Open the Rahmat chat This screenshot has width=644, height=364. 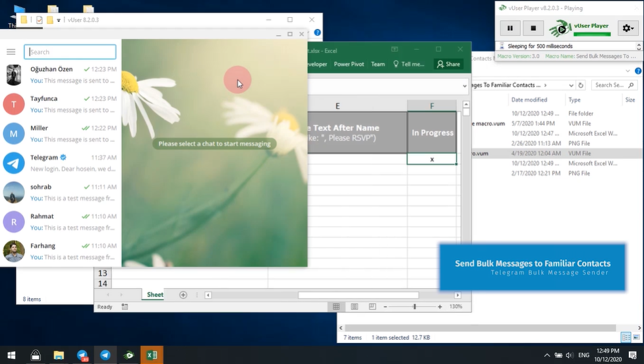[61, 222]
